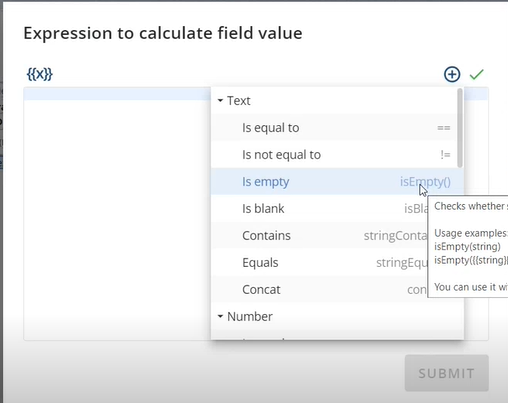Click the isEmpty() syntax hint text
This screenshot has width=508, height=403.
click(425, 182)
